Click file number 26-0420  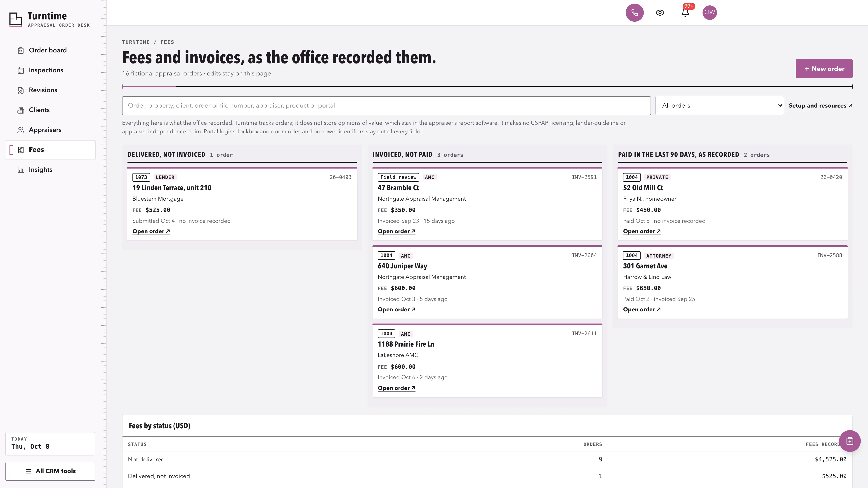tap(831, 177)
